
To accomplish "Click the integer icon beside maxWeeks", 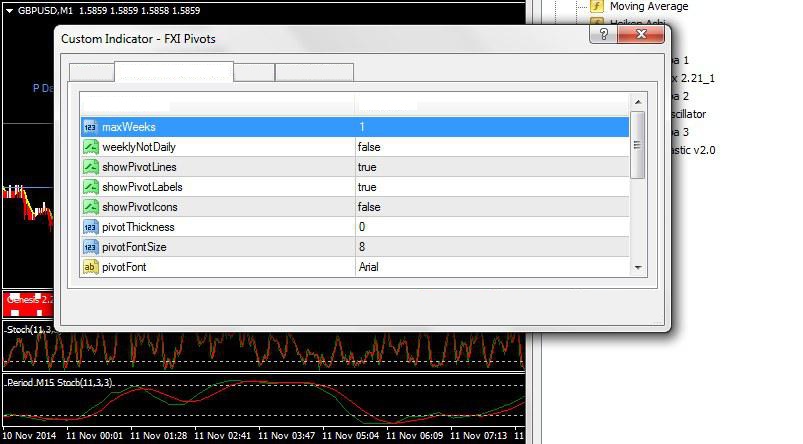I will point(90,127).
